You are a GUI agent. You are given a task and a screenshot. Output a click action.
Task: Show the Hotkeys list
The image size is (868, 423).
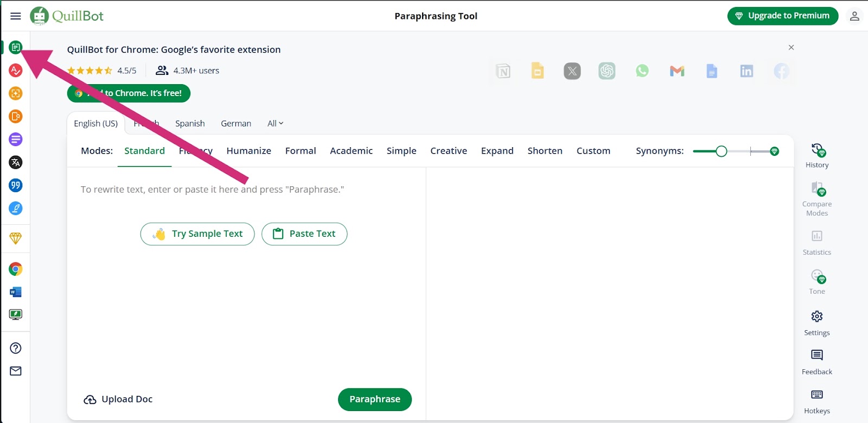click(817, 401)
